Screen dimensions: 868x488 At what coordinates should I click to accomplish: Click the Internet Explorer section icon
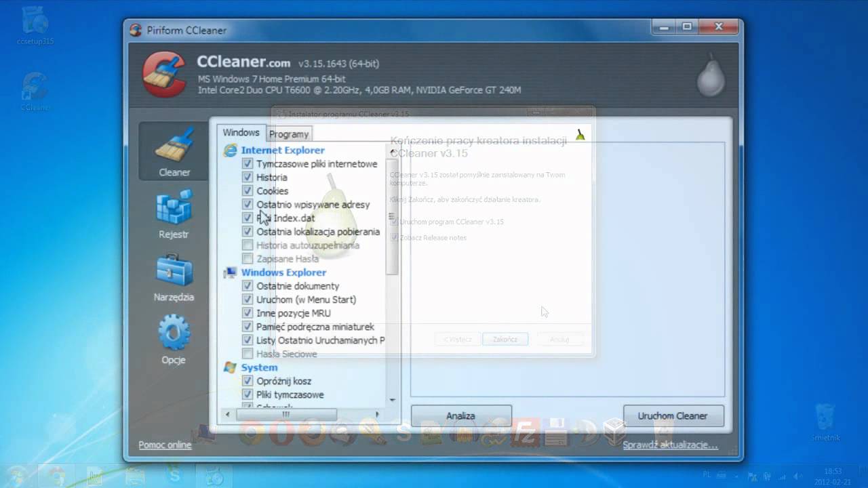231,150
